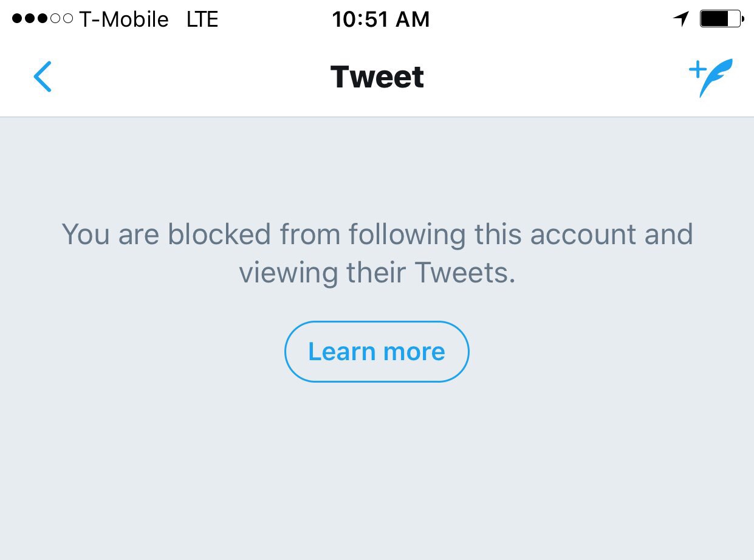The width and height of the screenshot is (754, 560).
Task: Click the location services arrow in status bar
Action: (681, 19)
